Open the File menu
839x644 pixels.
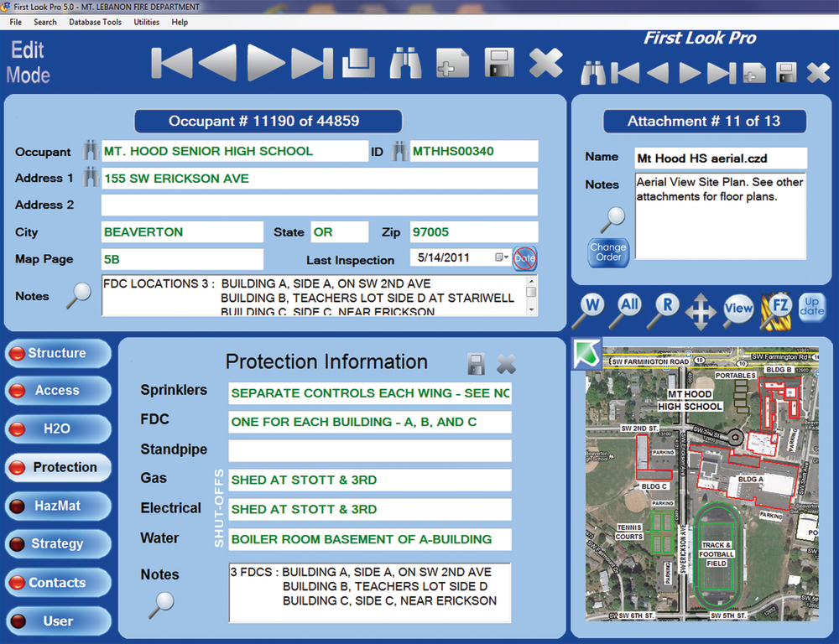(16, 22)
